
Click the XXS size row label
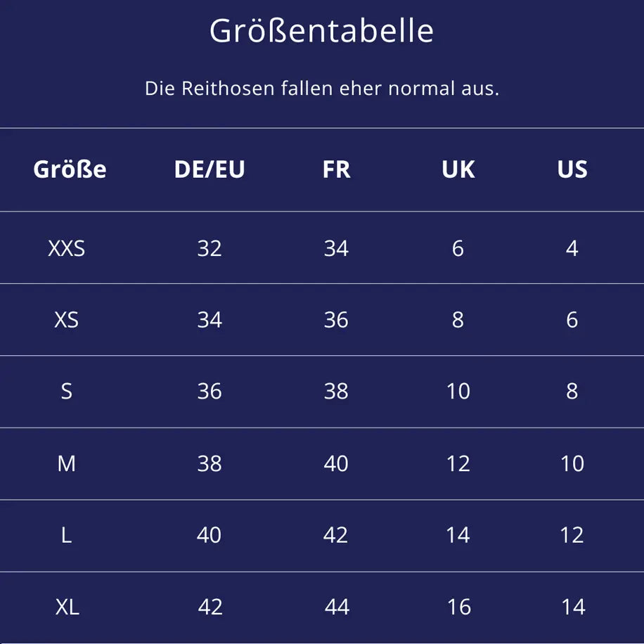pyautogui.click(x=67, y=248)
